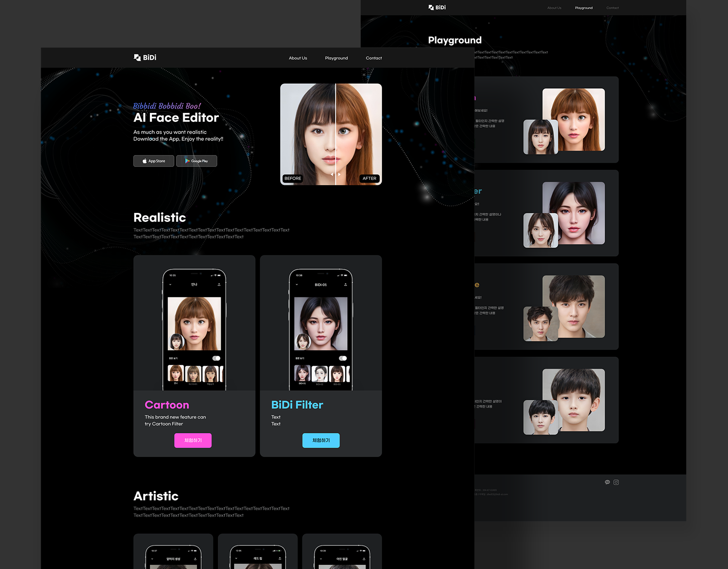728x569 pixels.
Task: Click the young man result in the Playground
Action: [x=574, y=306]
